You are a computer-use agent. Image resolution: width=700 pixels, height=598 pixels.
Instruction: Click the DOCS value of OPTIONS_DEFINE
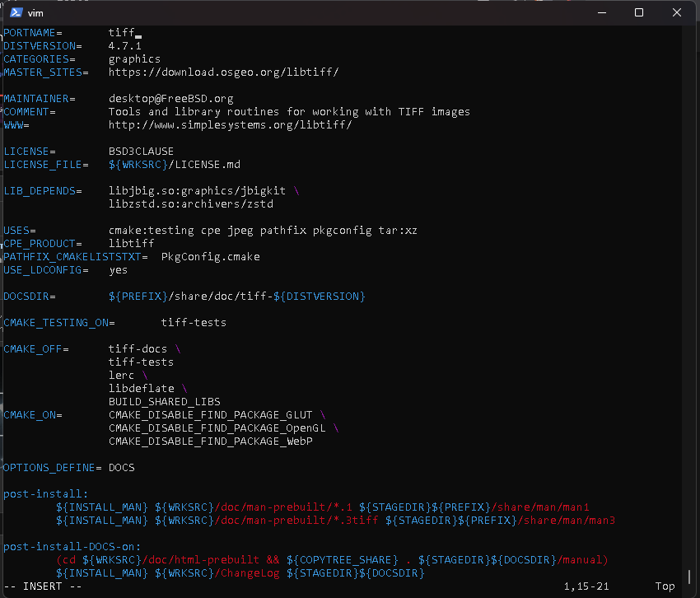pyautogui.click(x=121, y=468)
